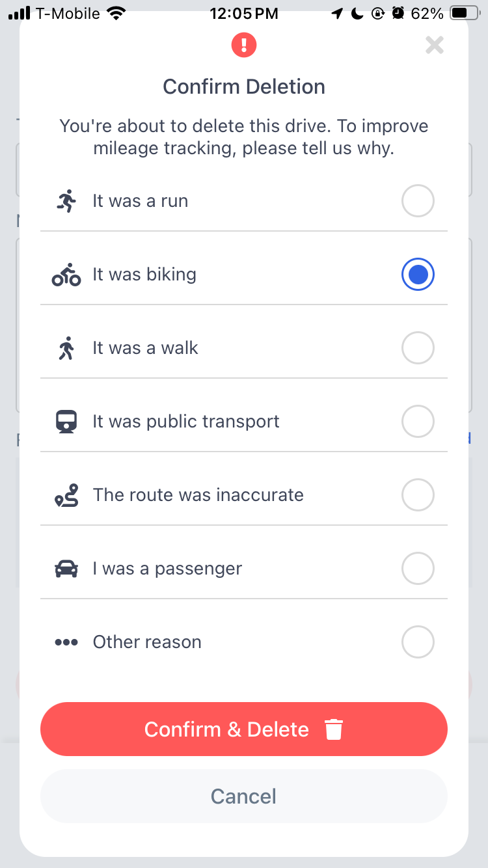
Task: Tap the Cancel button
Action: pos(244,796)
